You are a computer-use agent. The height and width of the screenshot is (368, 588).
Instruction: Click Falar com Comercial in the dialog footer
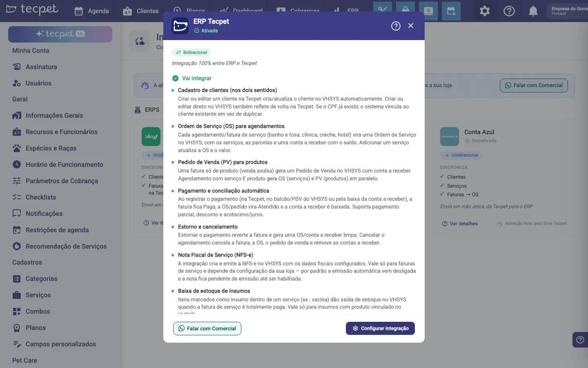coord(207,328)
